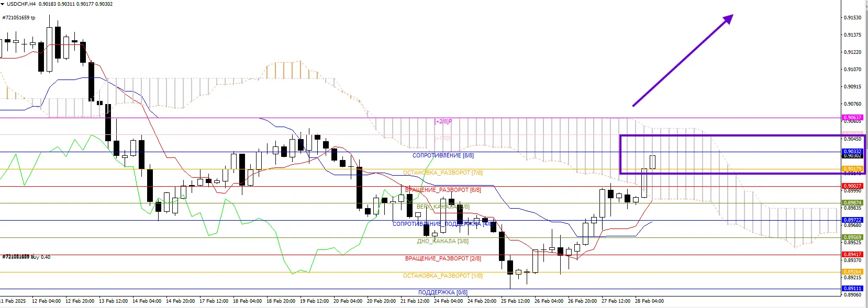Click the ПОДДЕРЖКА [0/8] level label
Screen dimensions: 868x308
443,292
